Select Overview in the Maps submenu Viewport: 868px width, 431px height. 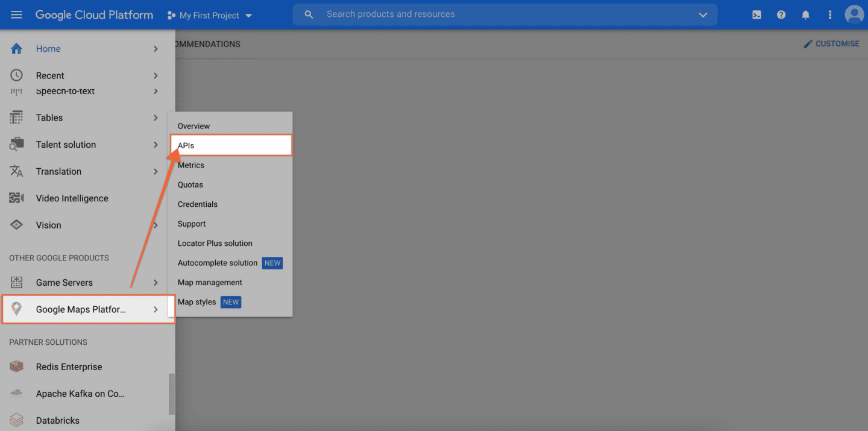(230, 126)
